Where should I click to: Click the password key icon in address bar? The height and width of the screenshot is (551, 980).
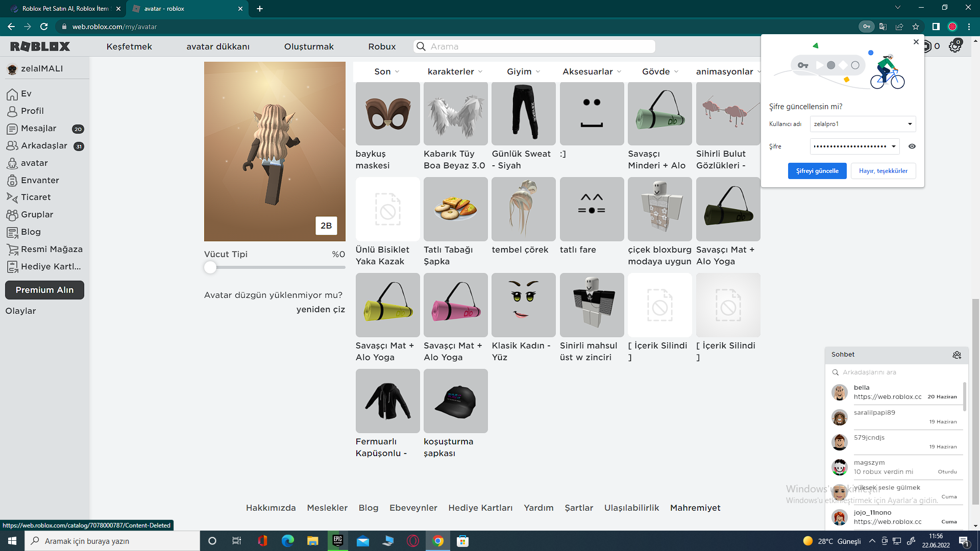(x=866, y=27)
